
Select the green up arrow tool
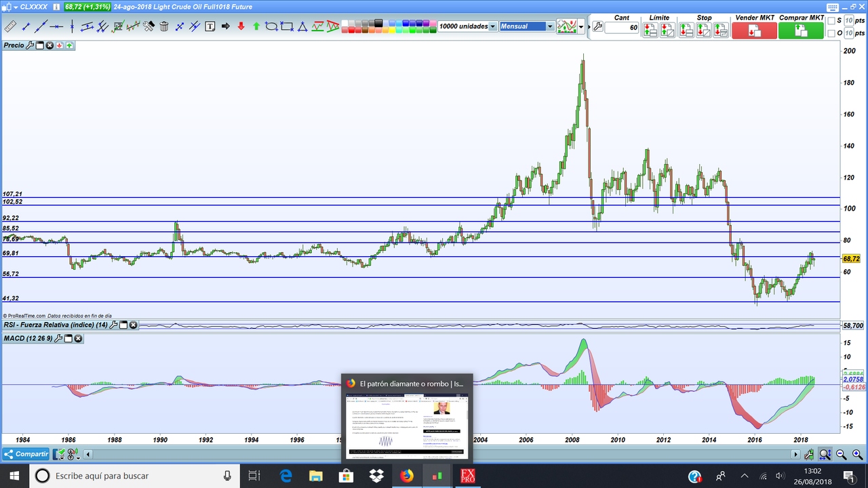click(x=256, y=27)
